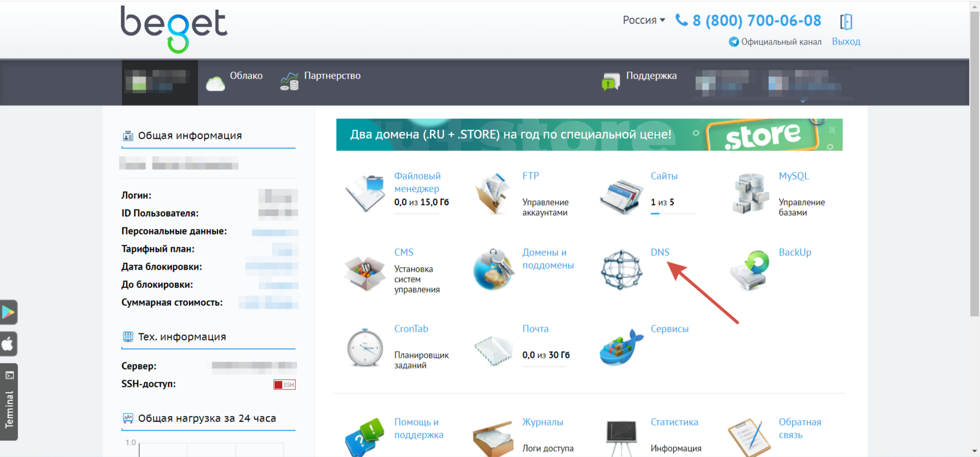Click the Облако cloud icon
The height and width of the screenshot is (457, 980).
click(215, 83)
